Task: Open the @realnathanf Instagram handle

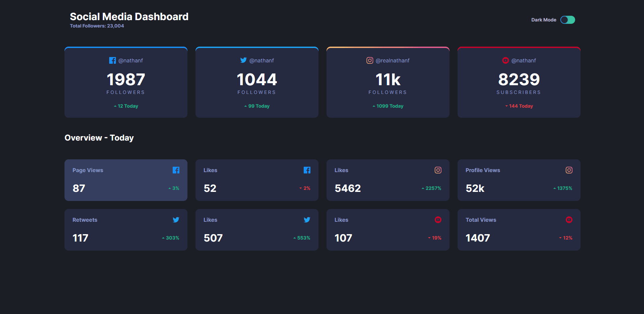Action: pyautogui.click(x=392, y=60)
